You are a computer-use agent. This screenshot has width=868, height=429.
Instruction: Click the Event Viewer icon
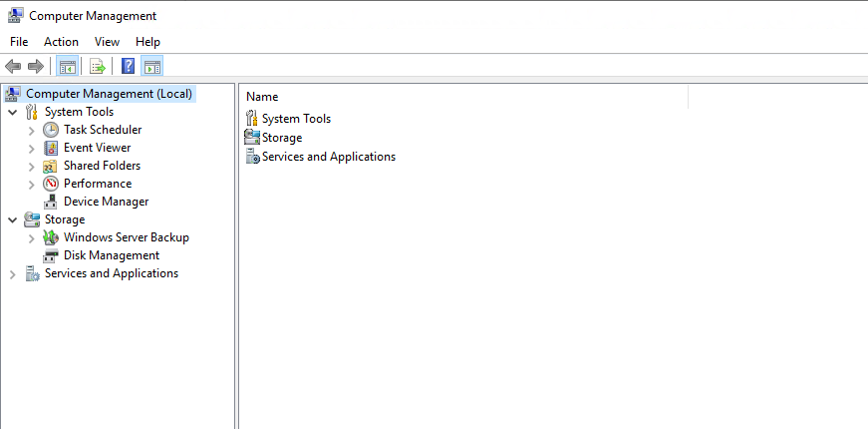coord(51,148)
